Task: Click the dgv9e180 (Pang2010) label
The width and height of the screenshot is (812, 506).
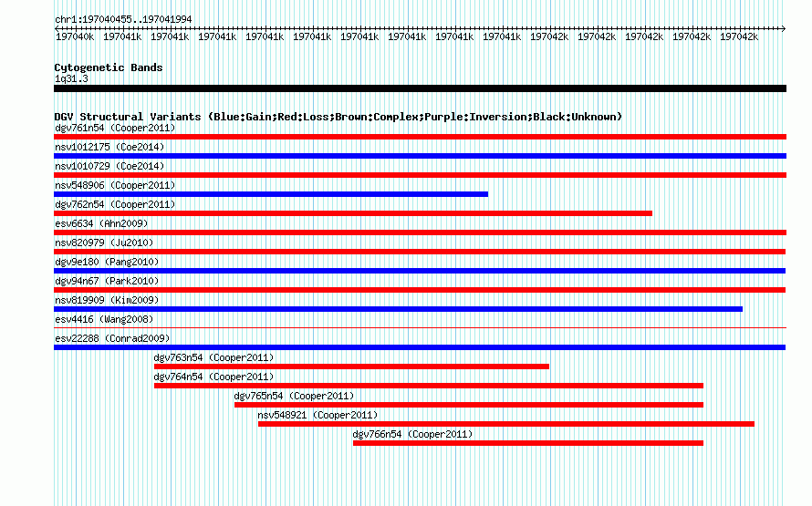Action: 107,262
